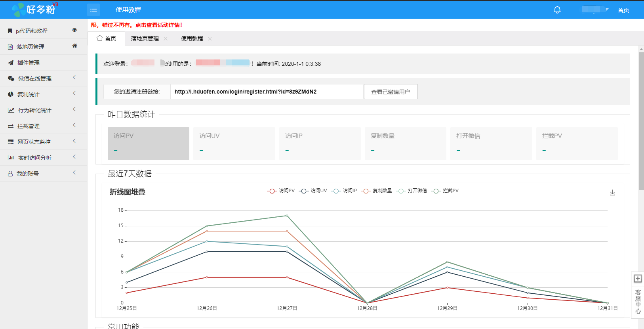Click the 网页状态监控 server icon

coord(11,142)
